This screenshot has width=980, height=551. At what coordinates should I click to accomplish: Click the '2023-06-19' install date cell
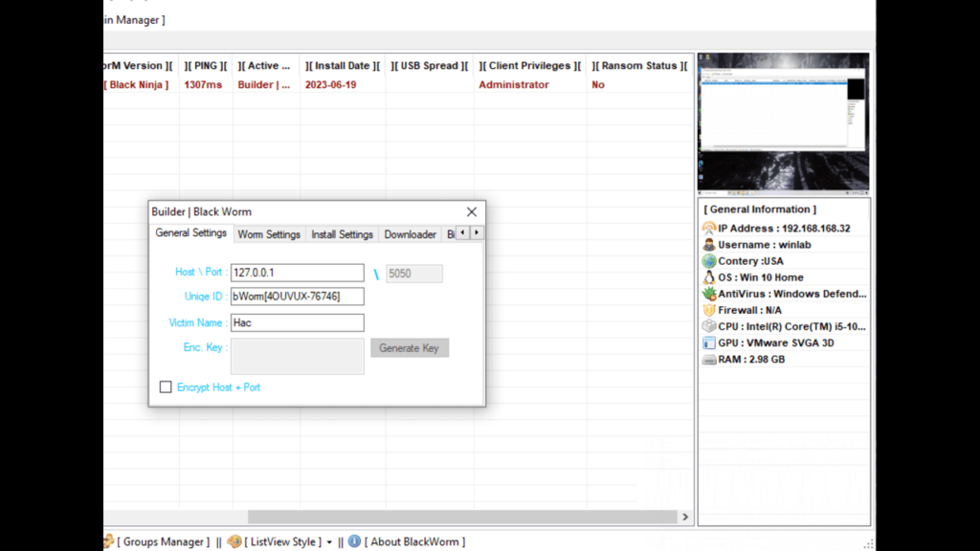(330, 84)
